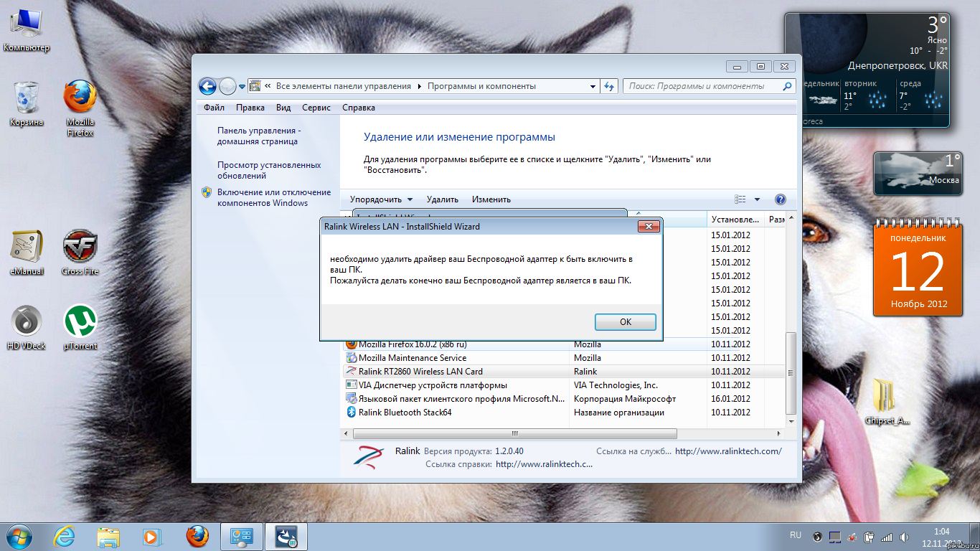
Task: Click the horizontal scrollbar thumb of list
Action: [x=514, y=434]
